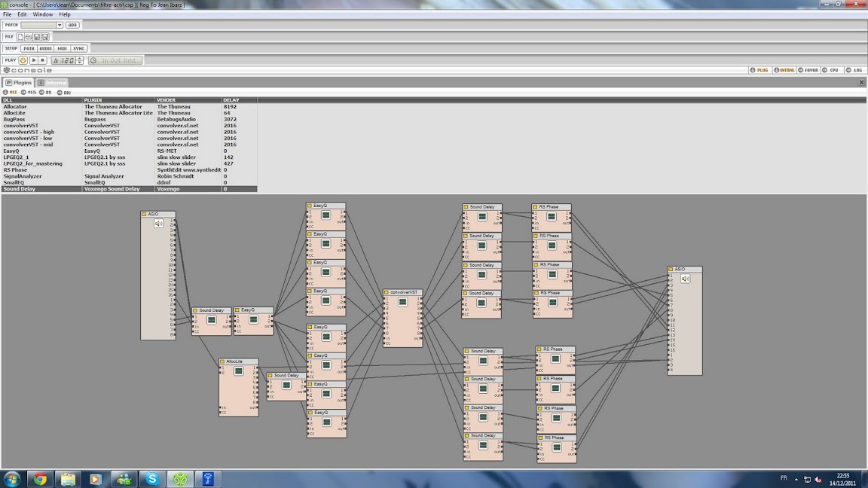Select the BugPass plugin row
The height and width of the screenshot is (488, 868).
click(130, 120)
